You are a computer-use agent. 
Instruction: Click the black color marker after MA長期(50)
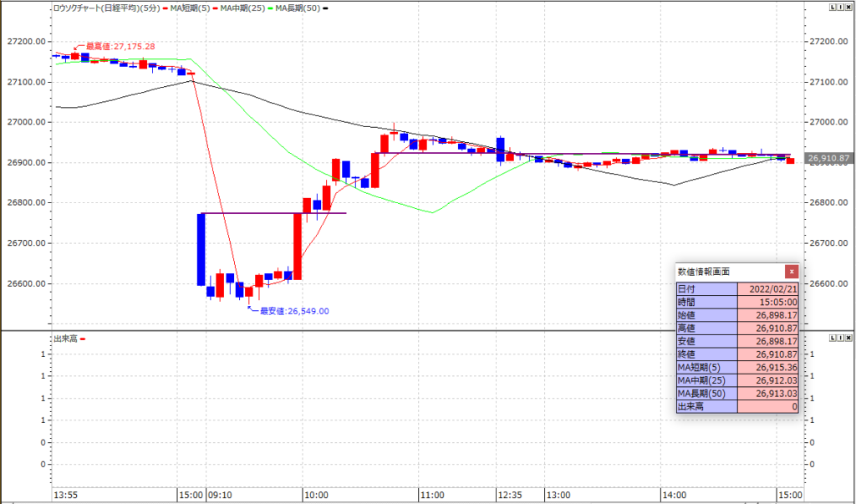coord(325,8)
